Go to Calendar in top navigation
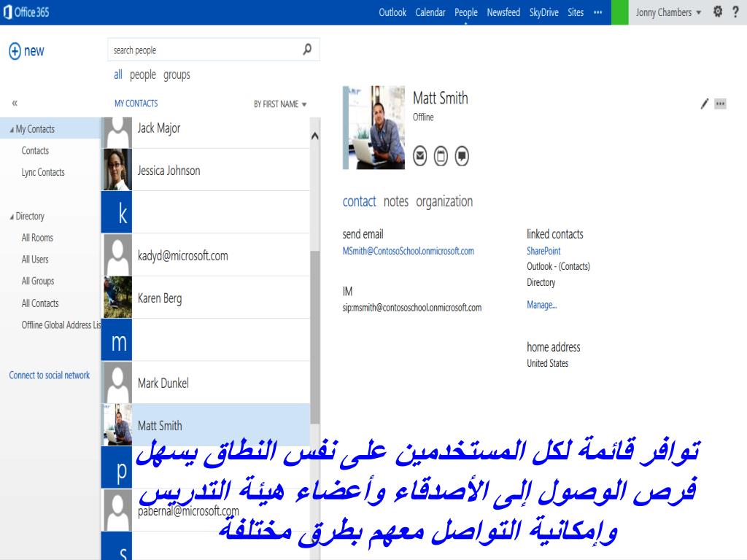The height and width of the screenshot is (560, 747). pos(430,12)
